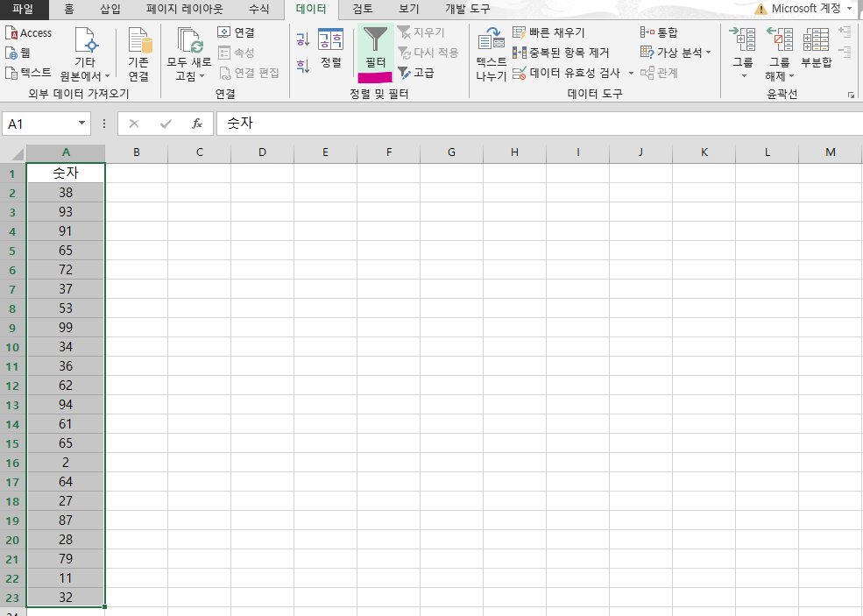
Task: Sort ascending with the 오름차순 icon
Action: (303, 39)
